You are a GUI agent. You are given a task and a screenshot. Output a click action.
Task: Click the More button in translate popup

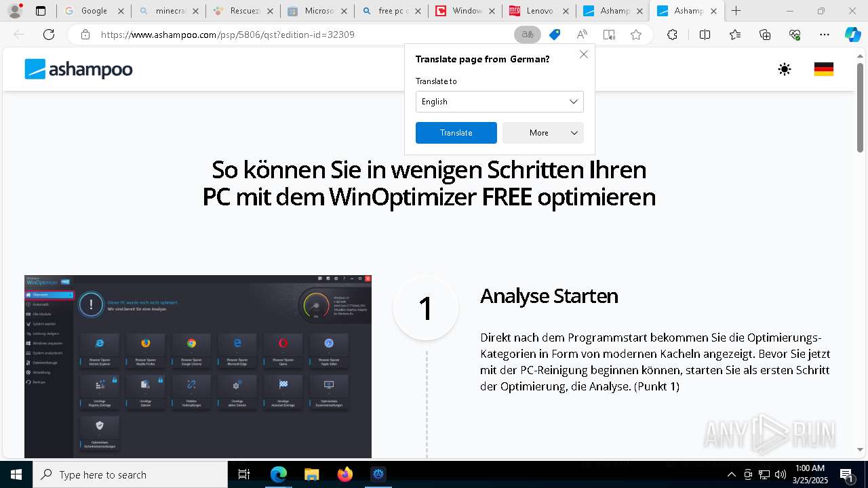(x=542, y=133)
